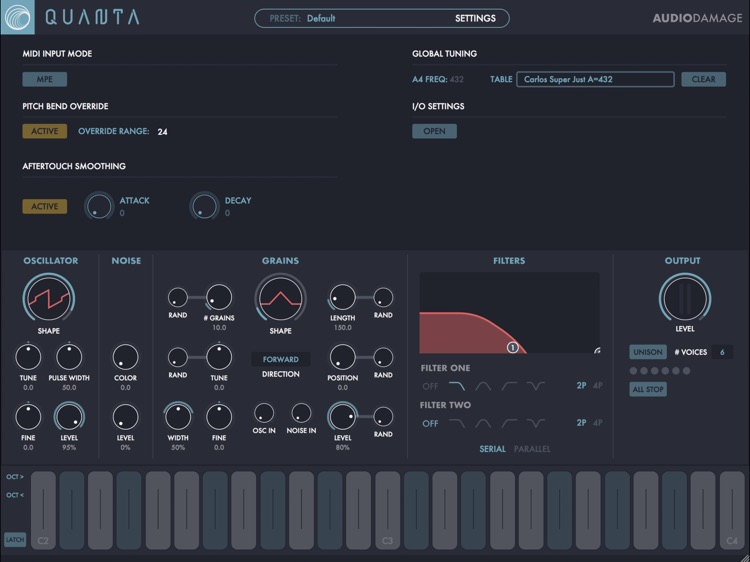Click the Audio Damage brand link
This screenshot has height=562, width=750.
697,18
